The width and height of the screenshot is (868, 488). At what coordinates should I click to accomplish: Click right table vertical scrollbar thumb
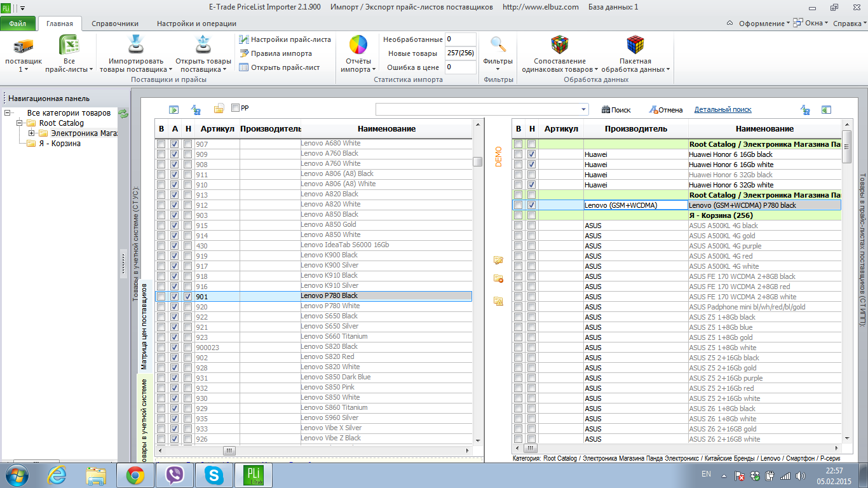[847, 147]
